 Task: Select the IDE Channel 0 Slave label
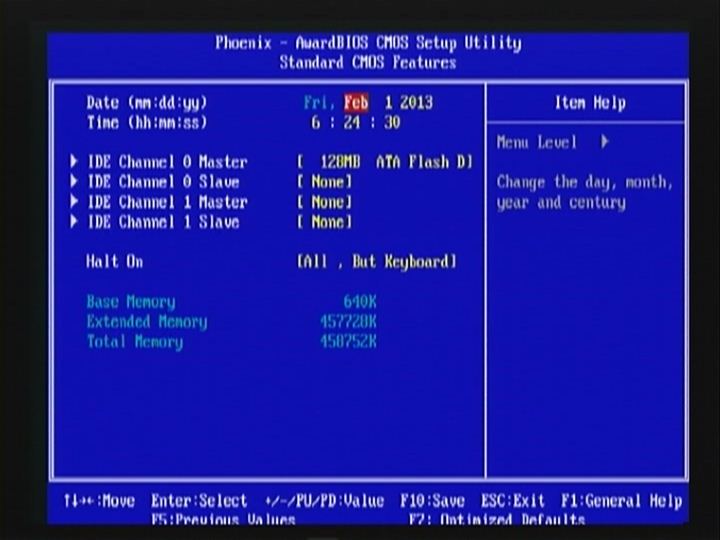pos(163,182)
